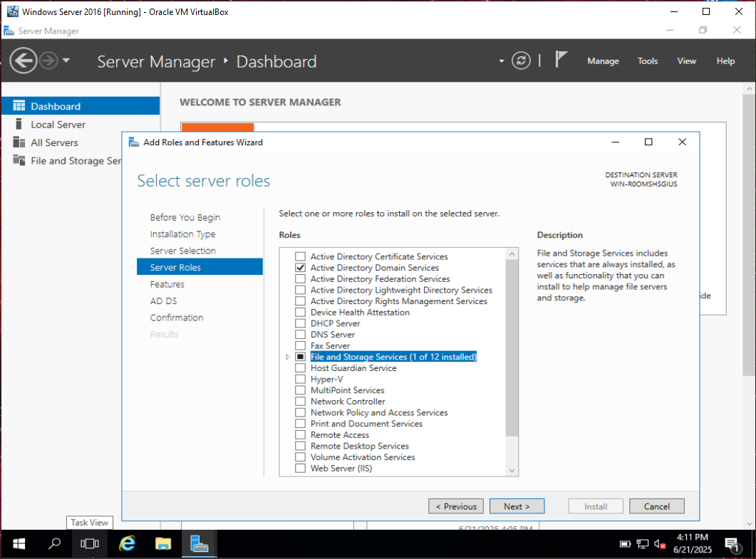The width and height of the screenshot is (756, 559).
Task: Go to Installation Type step
Action: tap(182, 234)
